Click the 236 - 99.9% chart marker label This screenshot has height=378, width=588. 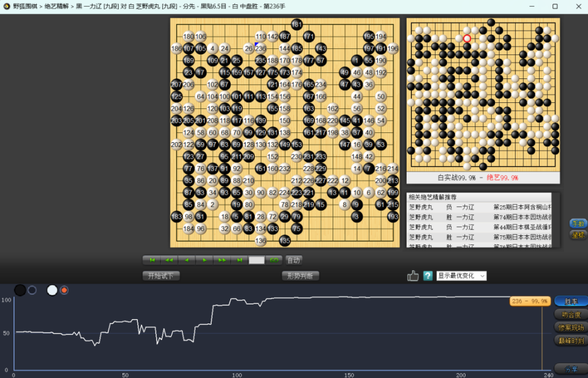tap(530, 301)
